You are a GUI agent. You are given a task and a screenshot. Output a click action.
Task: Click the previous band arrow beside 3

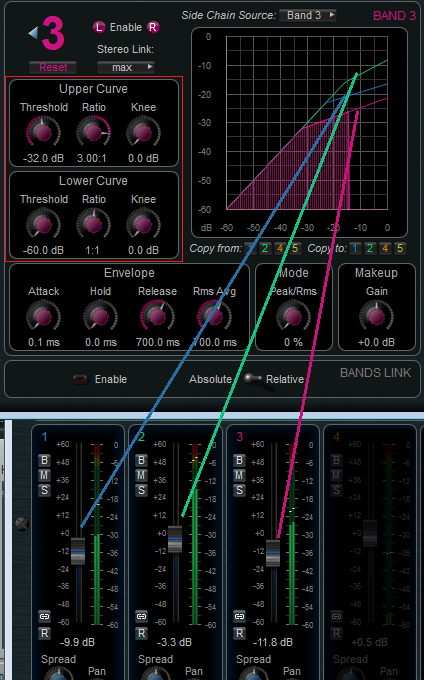point(33,33)
